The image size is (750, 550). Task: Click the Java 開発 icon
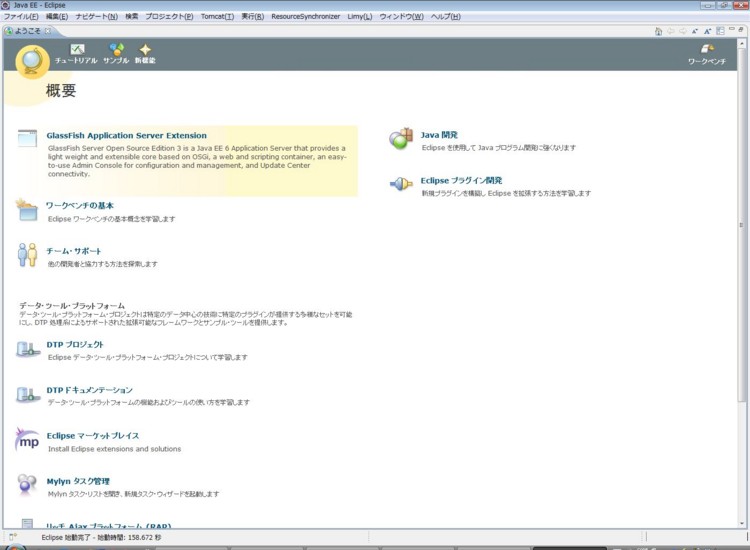point(401,139)
